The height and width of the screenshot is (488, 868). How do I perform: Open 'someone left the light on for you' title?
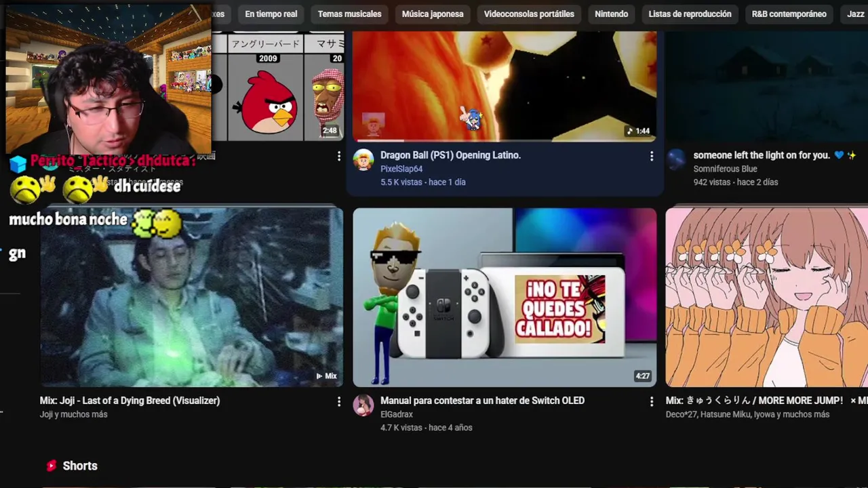point(774,155)
